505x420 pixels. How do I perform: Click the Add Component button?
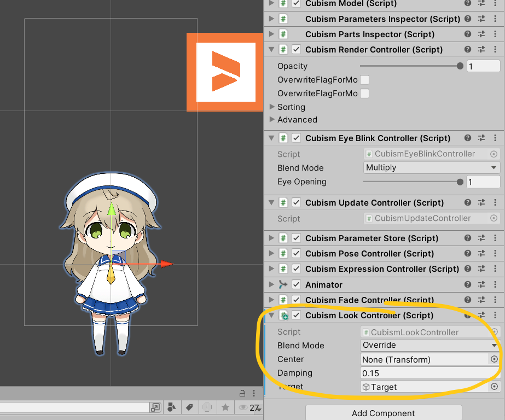click(383, 413)
